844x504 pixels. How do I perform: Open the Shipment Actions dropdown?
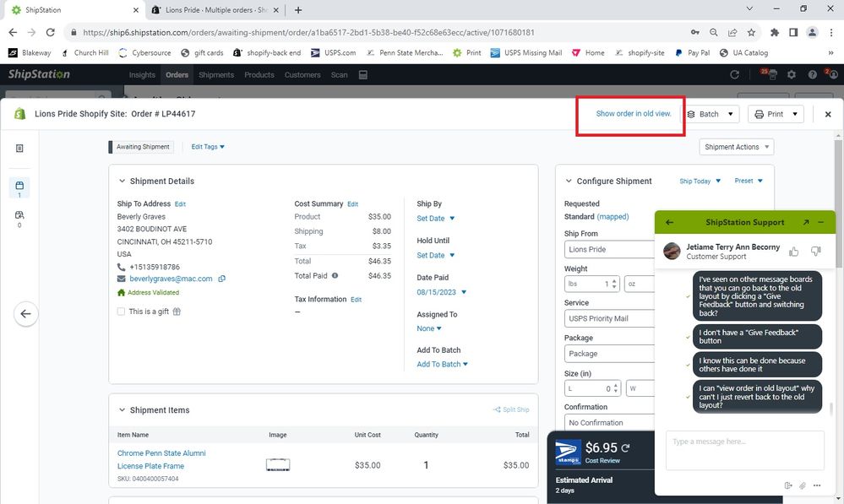[737, 147]
